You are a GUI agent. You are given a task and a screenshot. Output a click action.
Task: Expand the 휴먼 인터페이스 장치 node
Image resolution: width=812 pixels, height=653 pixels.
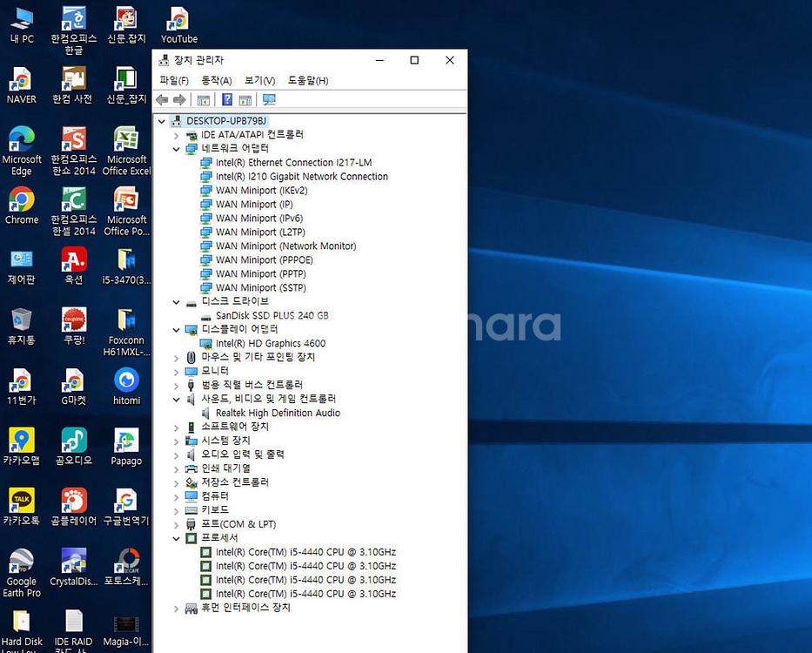(x=176, y=609)
